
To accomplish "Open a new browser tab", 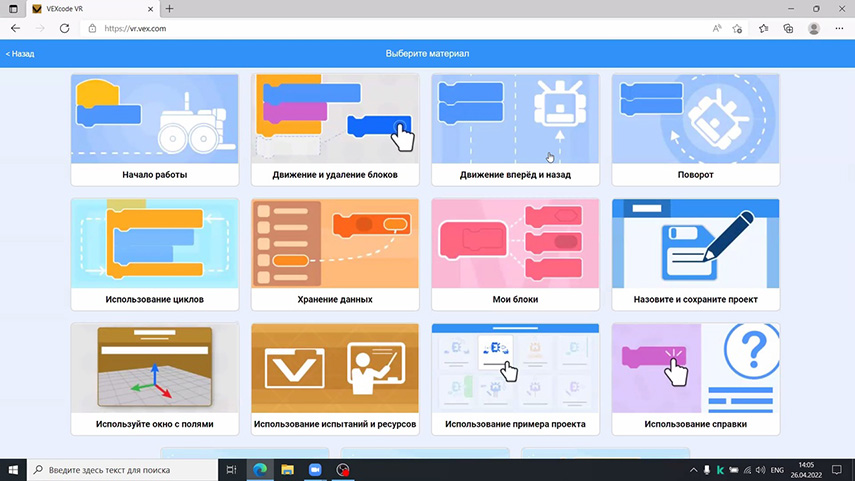I will tap(169, 8).
